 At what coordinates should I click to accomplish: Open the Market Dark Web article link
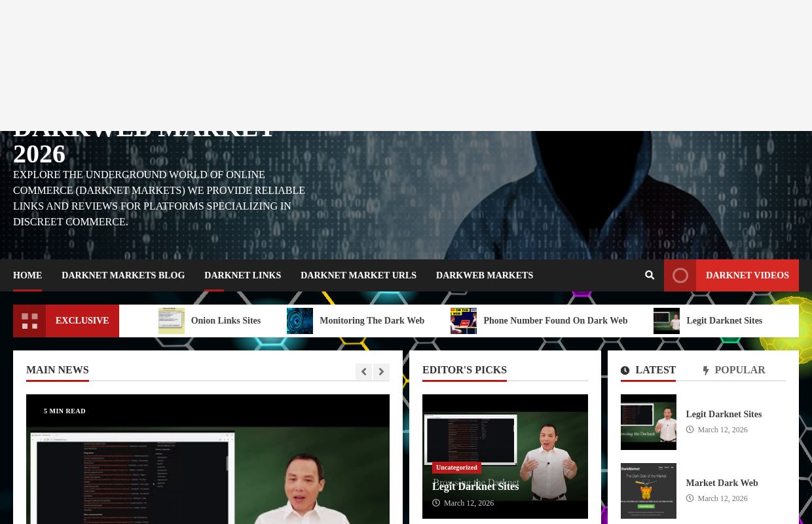click(722, 483)
